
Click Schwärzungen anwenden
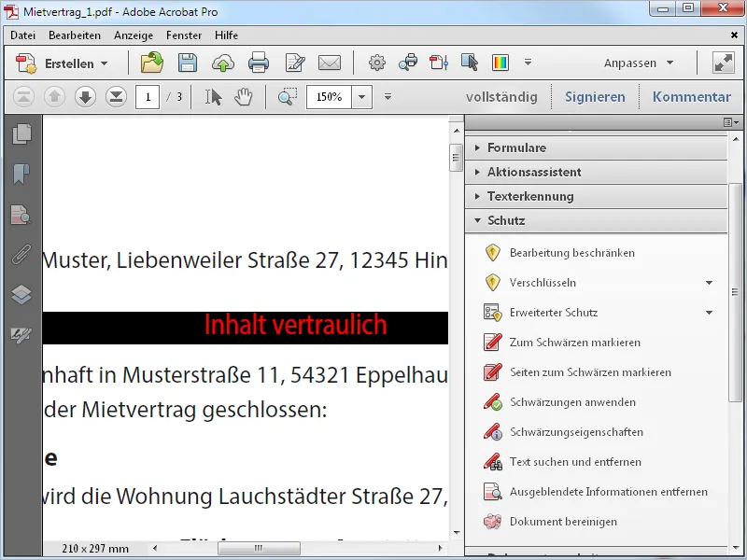pos(559,402)
